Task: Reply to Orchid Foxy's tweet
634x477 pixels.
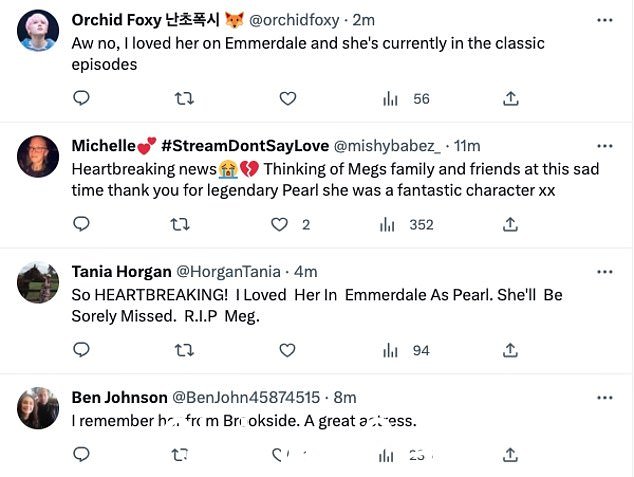Action: (81, 98)
